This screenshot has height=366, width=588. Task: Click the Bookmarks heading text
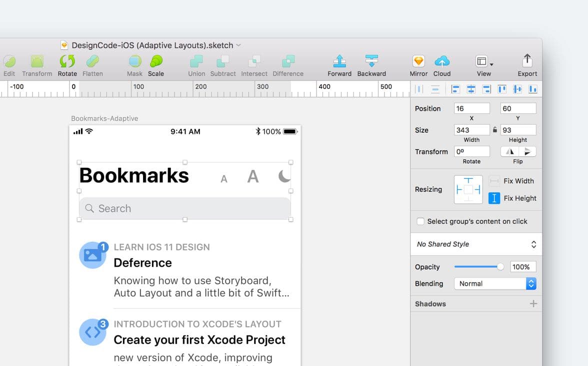134,175
